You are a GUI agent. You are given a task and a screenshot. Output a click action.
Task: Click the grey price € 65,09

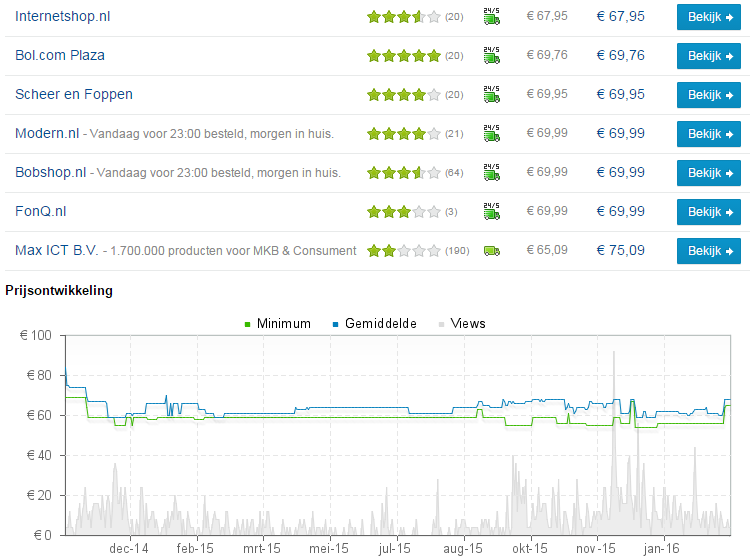547,250
